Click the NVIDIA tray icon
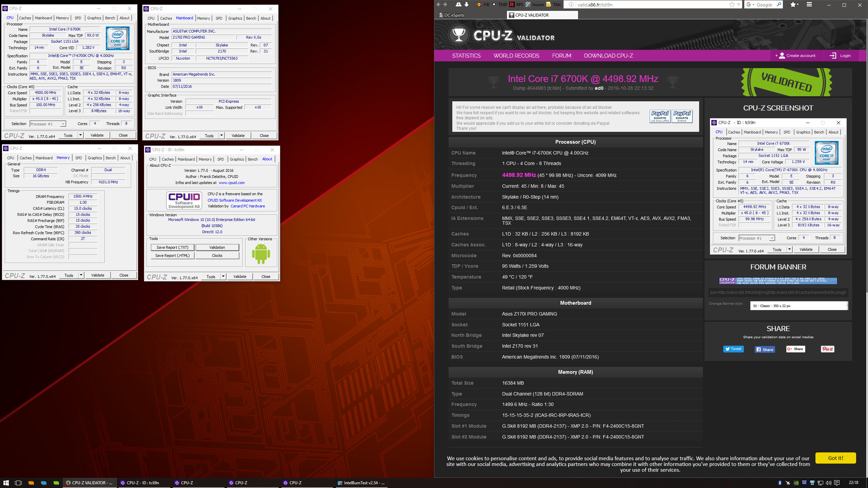Viewport: 868px width, 488px height. coord(796,483)
